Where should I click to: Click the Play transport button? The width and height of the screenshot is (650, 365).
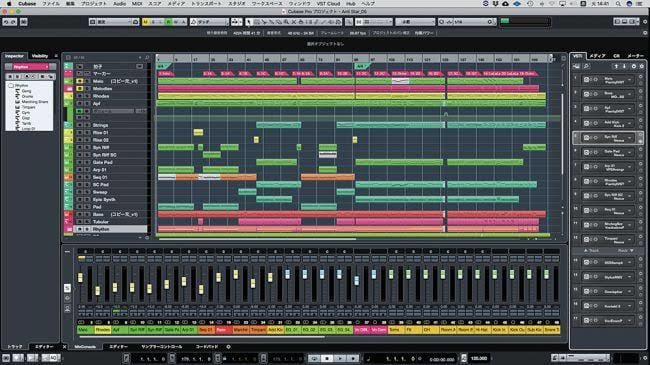point(340,358)
